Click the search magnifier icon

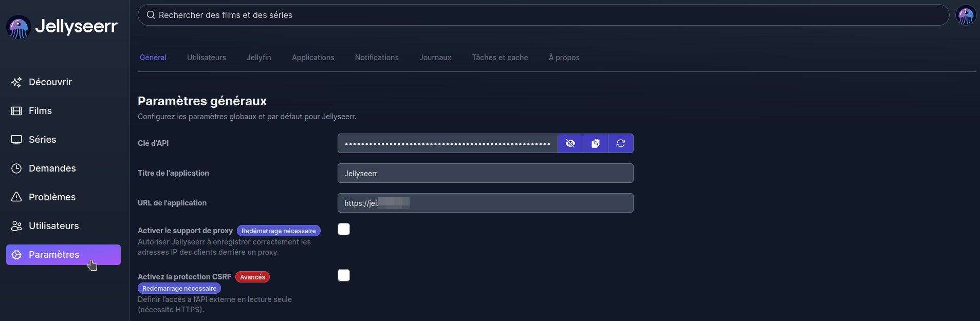151,15
